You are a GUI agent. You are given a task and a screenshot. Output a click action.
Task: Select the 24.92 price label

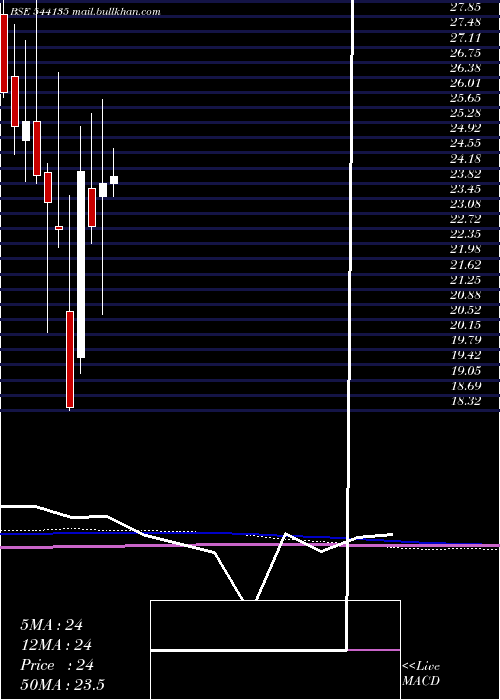465,128
